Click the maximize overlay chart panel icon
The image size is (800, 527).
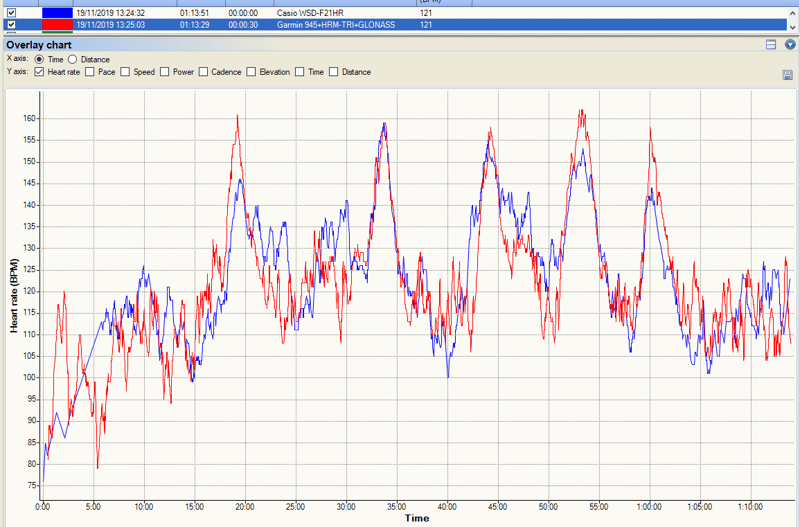[x=771, y=45]
